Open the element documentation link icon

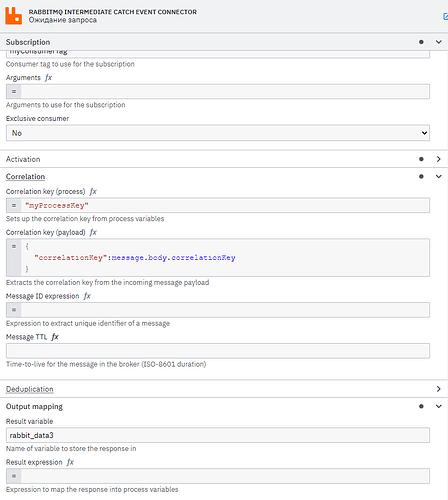[445, 16]
